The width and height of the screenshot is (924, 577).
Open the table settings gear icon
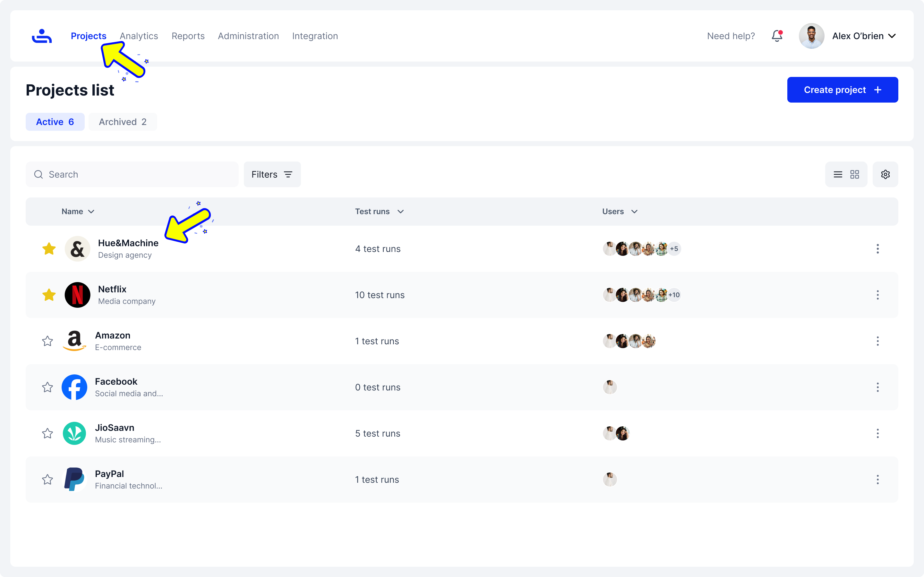(x=885, y=174)
